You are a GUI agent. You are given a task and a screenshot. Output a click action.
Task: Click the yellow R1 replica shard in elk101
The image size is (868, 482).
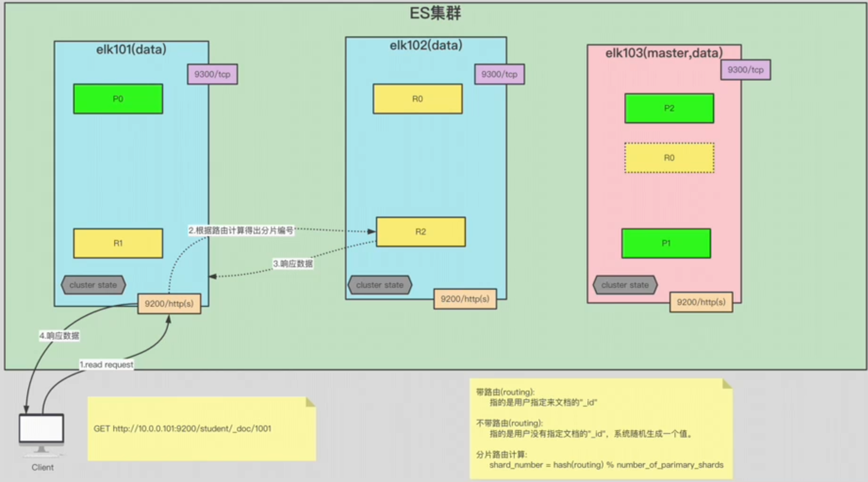coord(117,244)
